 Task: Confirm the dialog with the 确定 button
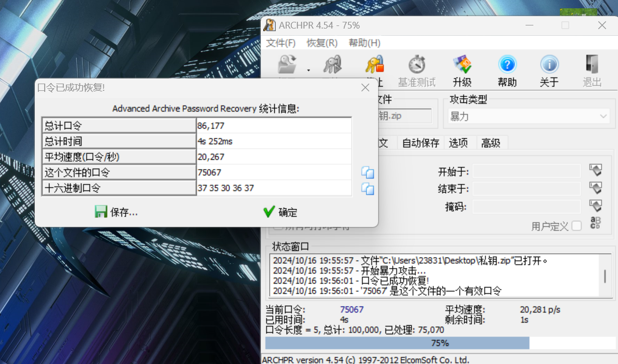[280, 212]
